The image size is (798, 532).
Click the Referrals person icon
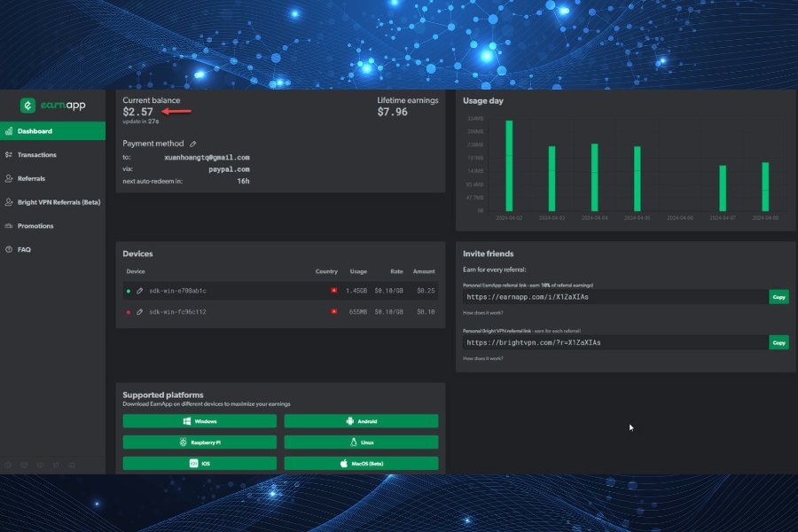9,179
